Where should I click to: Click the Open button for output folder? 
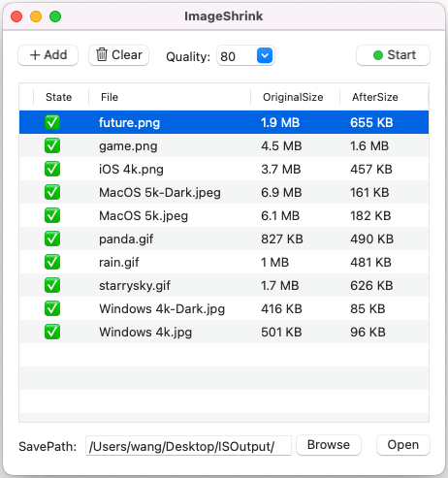403,445
